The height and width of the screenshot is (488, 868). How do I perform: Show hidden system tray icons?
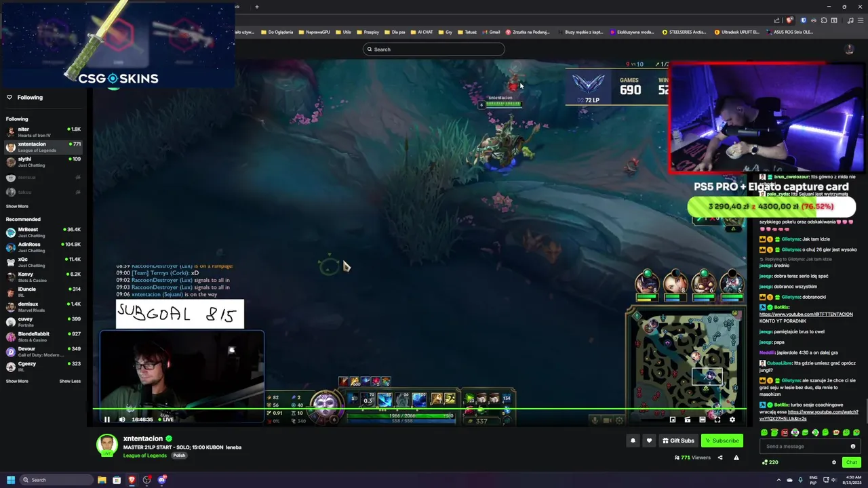[778, 480]
